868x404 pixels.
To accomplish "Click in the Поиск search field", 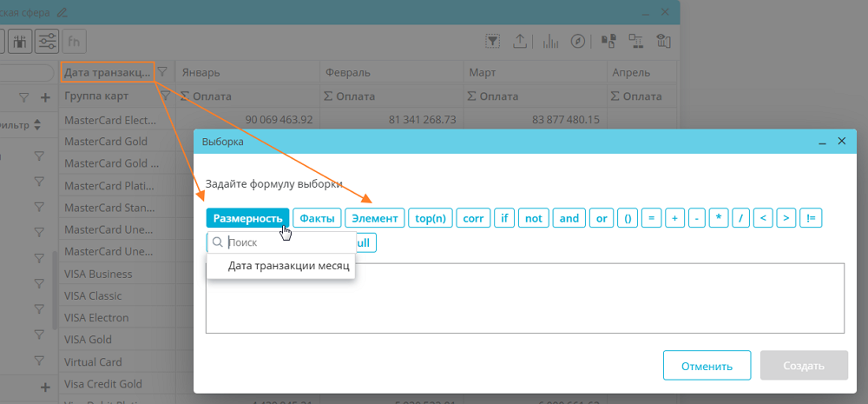I will (x=286, y=243).
